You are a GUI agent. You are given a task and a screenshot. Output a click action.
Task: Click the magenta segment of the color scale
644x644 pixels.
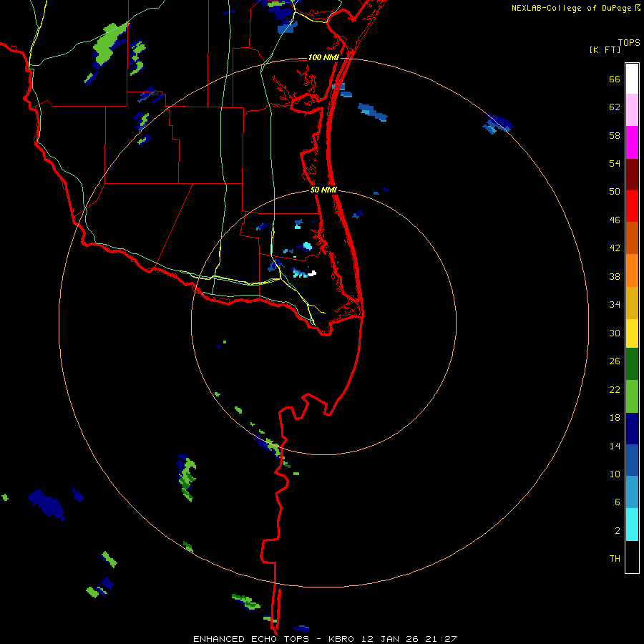pos(632,142)
